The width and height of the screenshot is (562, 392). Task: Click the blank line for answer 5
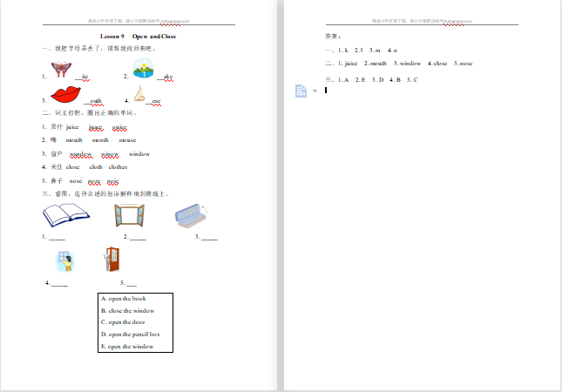[131, 284]
